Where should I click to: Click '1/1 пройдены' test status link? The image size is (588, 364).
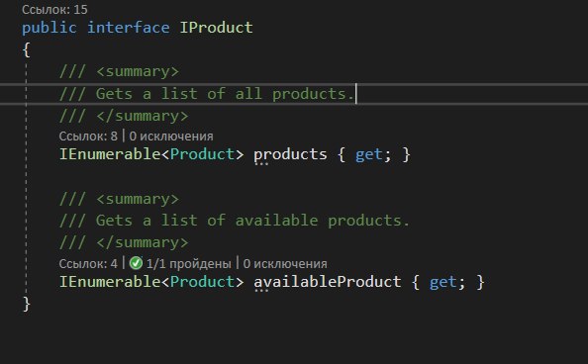click(x=189, y=263)
